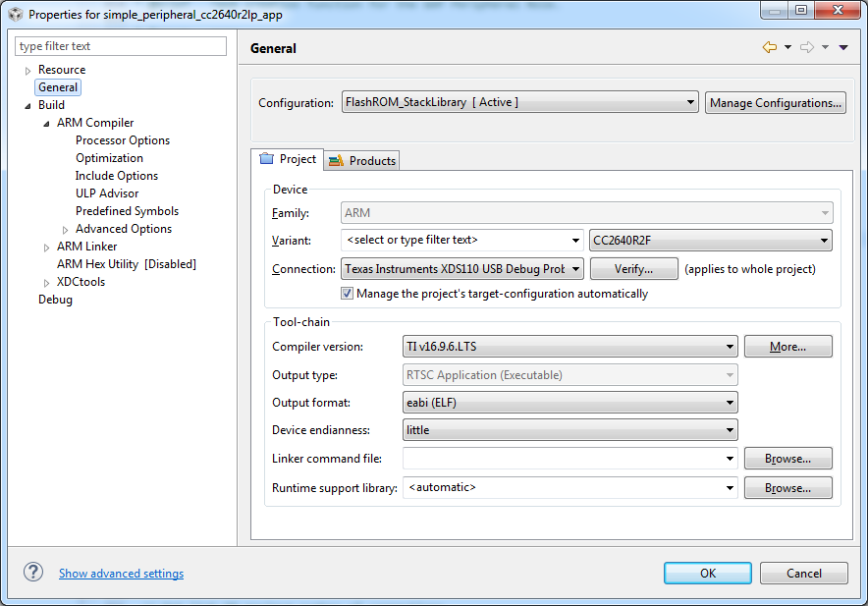
Task: Collapse the ARM Compiler tree node
Action: click(x=47, y=124)
